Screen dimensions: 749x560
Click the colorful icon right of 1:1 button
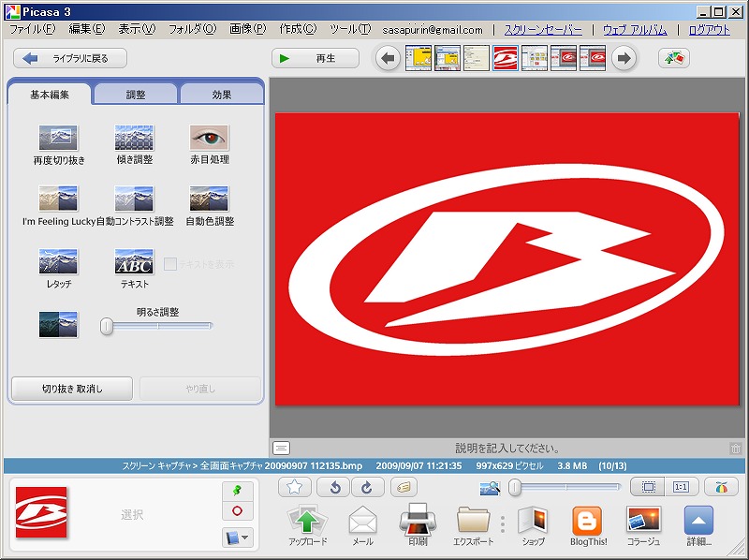(721, 487)
